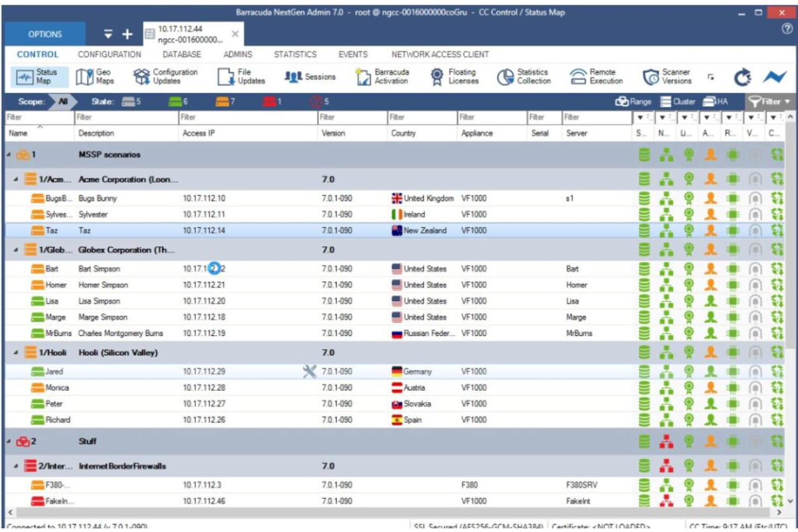Click red network icon on FakeIn row
The image size is (798, 532).
click(666, 501)
